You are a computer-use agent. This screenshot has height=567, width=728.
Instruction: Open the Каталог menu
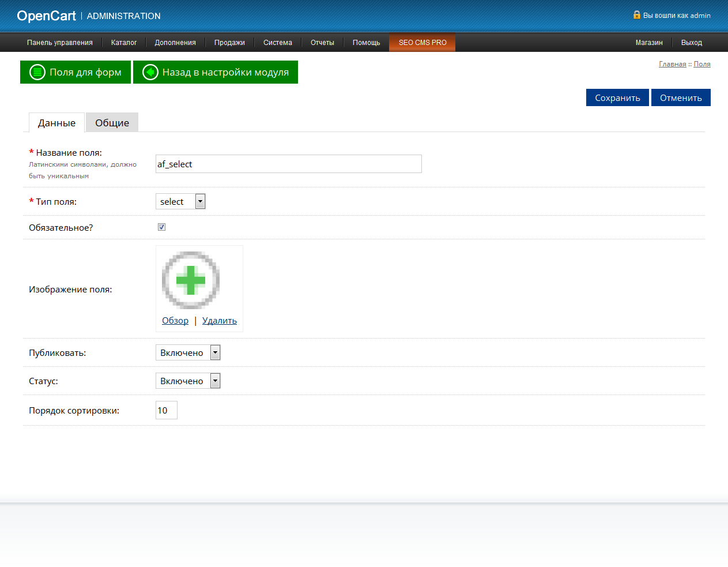[124, 43]
